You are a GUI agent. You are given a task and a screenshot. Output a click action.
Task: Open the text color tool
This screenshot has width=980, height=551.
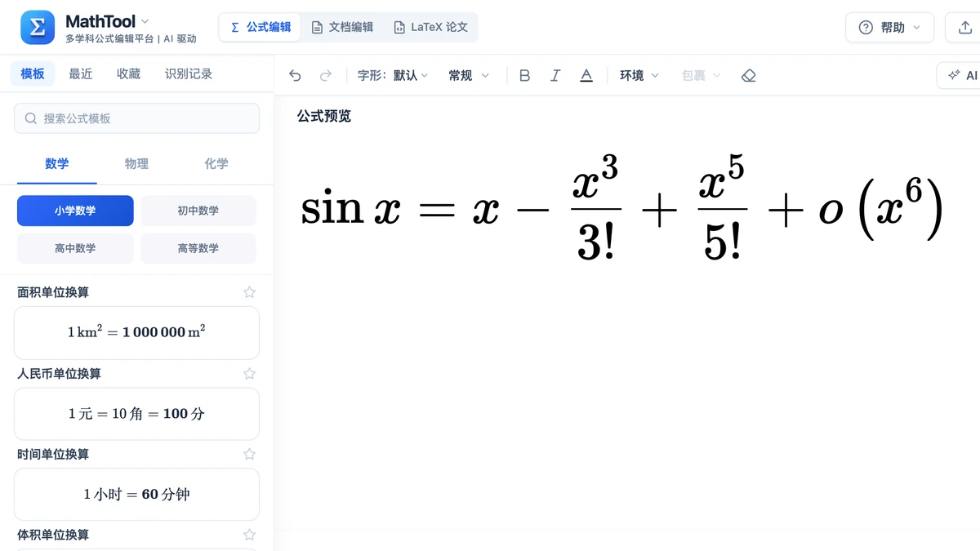[586, 76]
